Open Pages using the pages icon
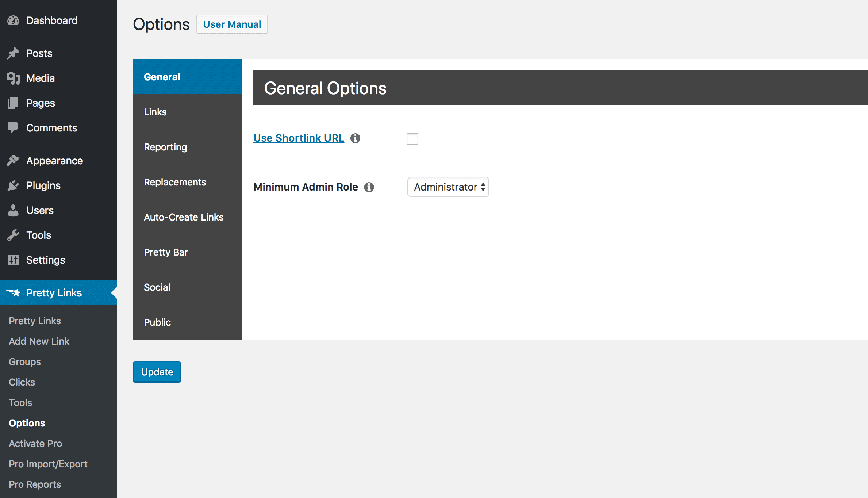The width and height of the screenshot is (868, 498). coord(14,103)
